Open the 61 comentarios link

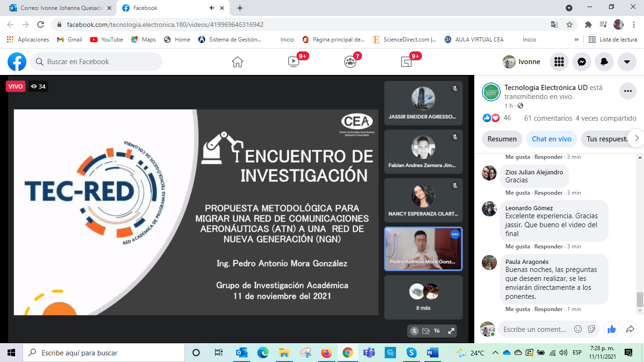(548, 118)
